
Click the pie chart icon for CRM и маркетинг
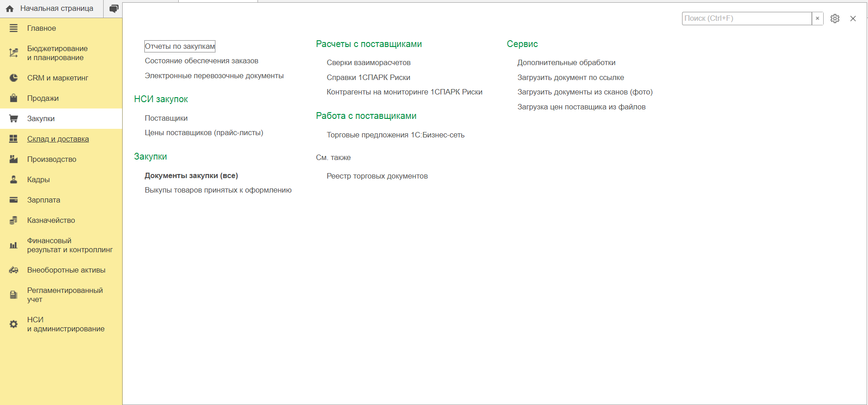14,78
